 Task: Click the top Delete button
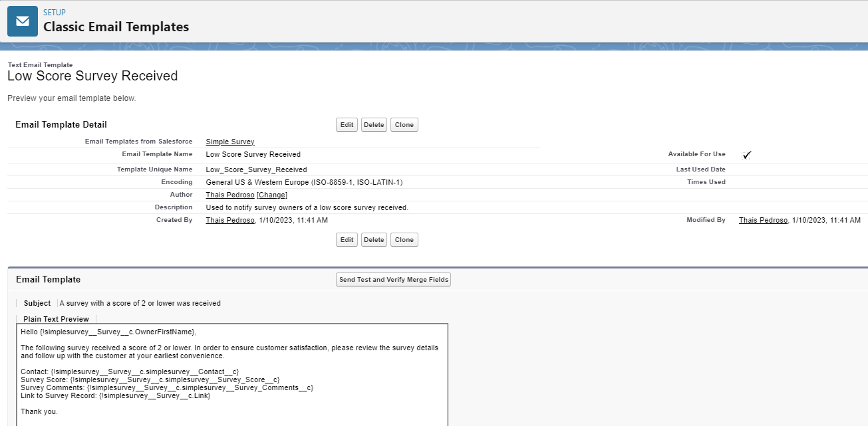[x=374, y=125]
